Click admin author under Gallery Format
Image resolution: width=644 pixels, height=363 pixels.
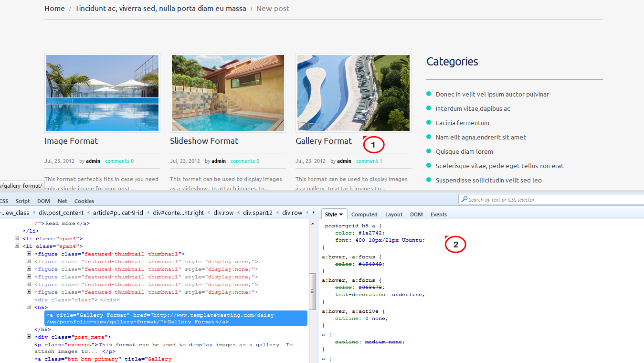coord(344,161)
